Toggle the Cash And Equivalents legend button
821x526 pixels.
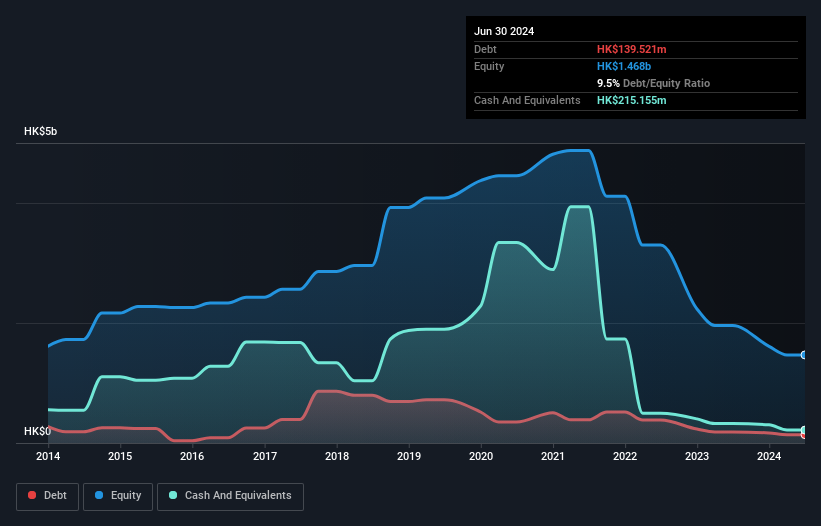230,496
